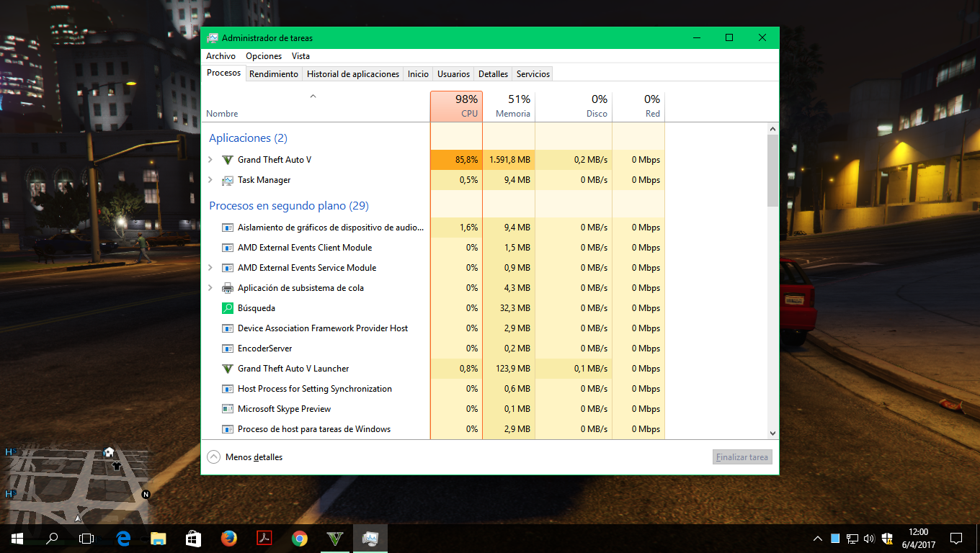Click the Proceso de host para tareas icon

pos(228,429)
